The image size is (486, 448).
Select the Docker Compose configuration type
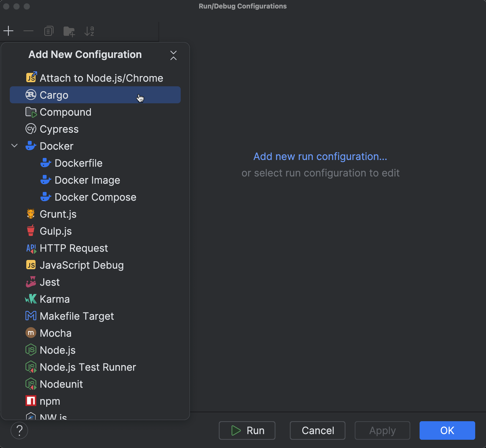(x=95, y=197)
